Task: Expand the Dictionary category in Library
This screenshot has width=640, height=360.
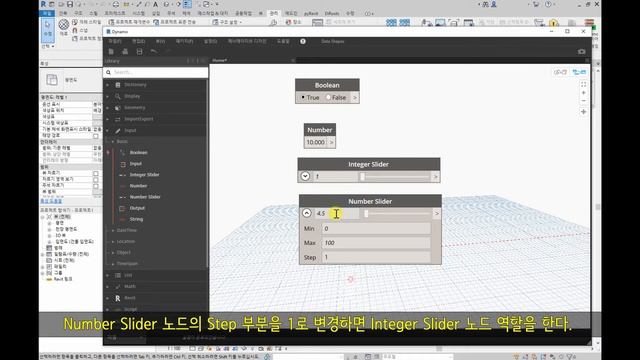Action: [x=108, y=84]
